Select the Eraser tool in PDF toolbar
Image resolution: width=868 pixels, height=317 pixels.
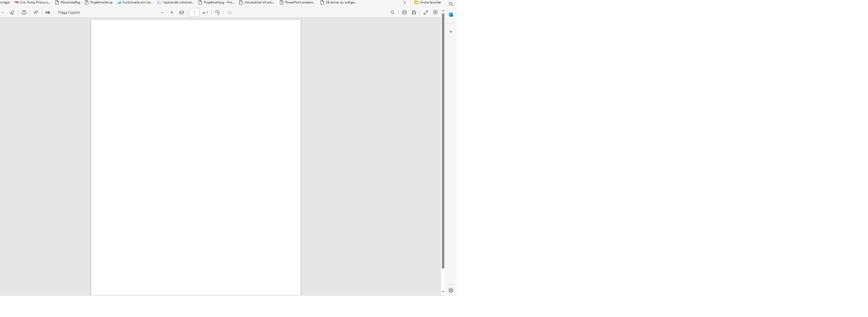coord(12,12)
